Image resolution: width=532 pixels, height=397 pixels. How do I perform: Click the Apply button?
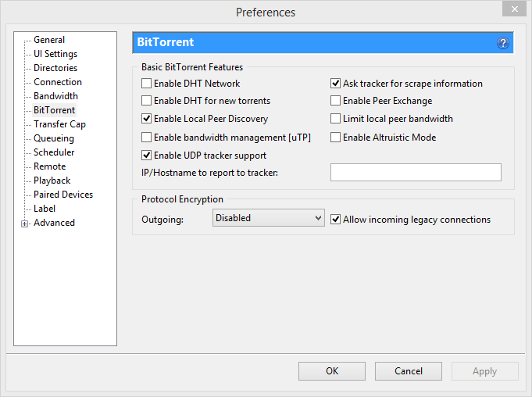click(x=485, y=371)
